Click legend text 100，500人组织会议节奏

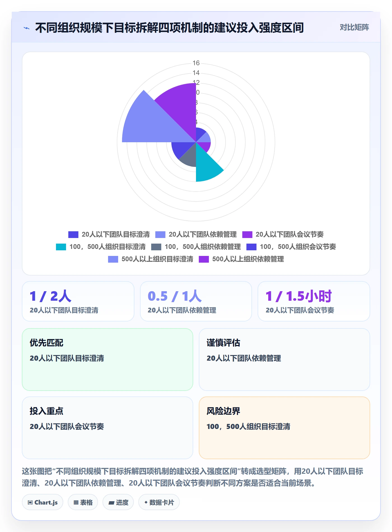click(298, 247)
